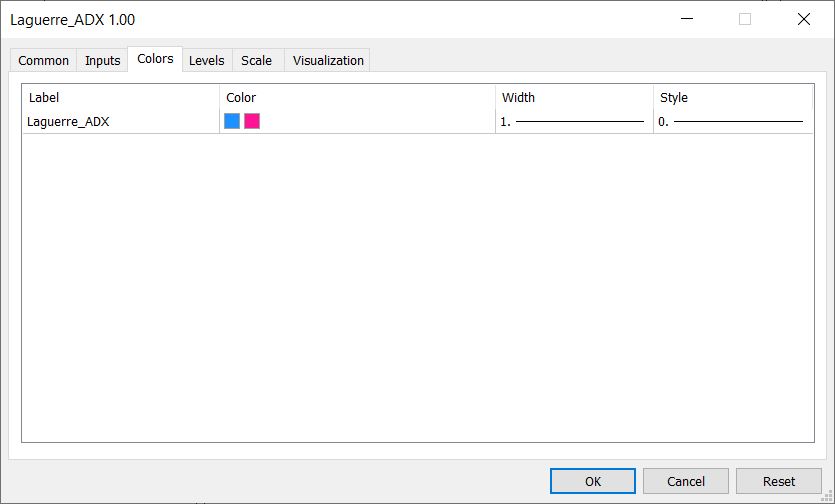Image resolution: width=835 pixels, height=504 pixels.
Task: Change the Laguerre_ADX line style
Action: click(732, 121)
